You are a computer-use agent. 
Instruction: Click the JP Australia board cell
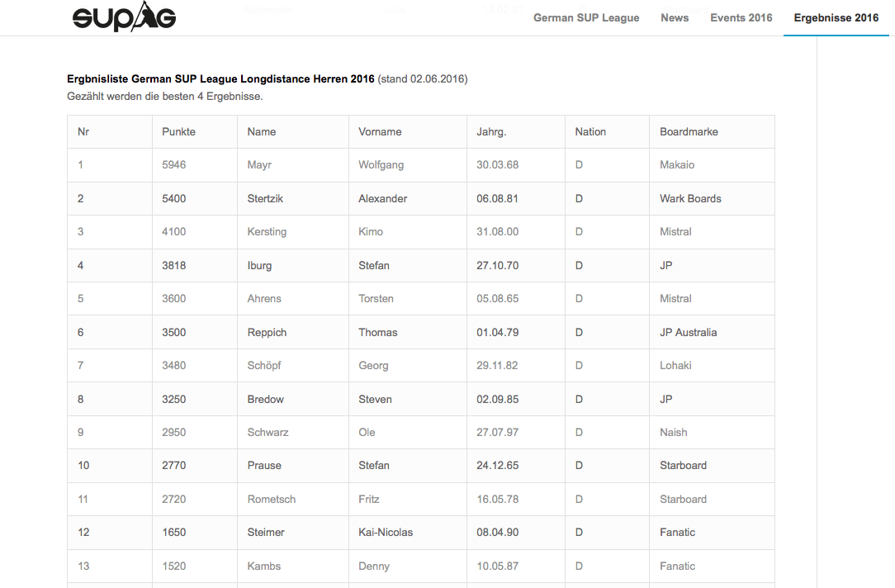click(x=688, y=332)
